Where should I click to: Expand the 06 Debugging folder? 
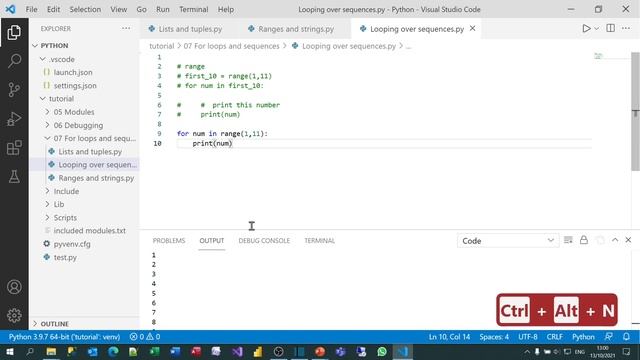85,125
